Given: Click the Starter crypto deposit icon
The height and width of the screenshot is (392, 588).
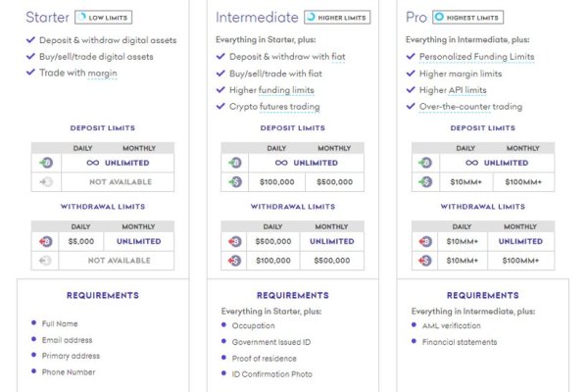Looking at the screenshot, I should click(45, 163).
